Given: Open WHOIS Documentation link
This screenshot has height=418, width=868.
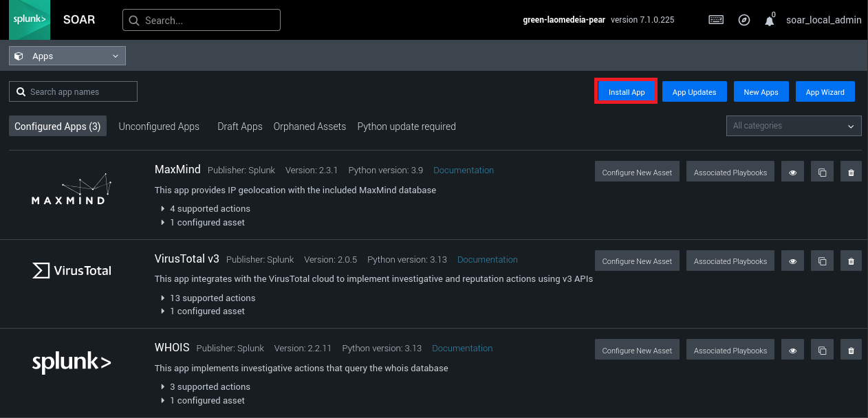Looking at the screenshot, I should [462, 348].
